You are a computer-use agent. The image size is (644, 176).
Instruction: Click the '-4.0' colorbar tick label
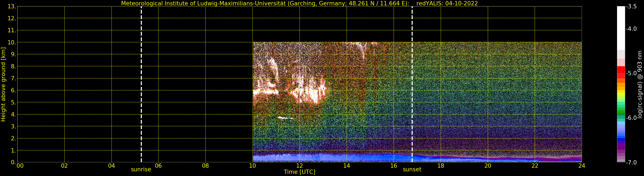(632, 29)
